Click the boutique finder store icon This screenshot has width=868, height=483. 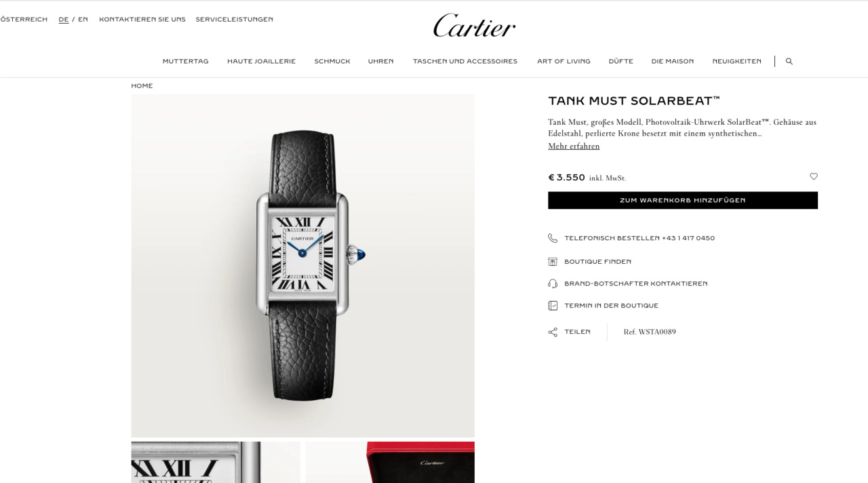click(553, 261)
